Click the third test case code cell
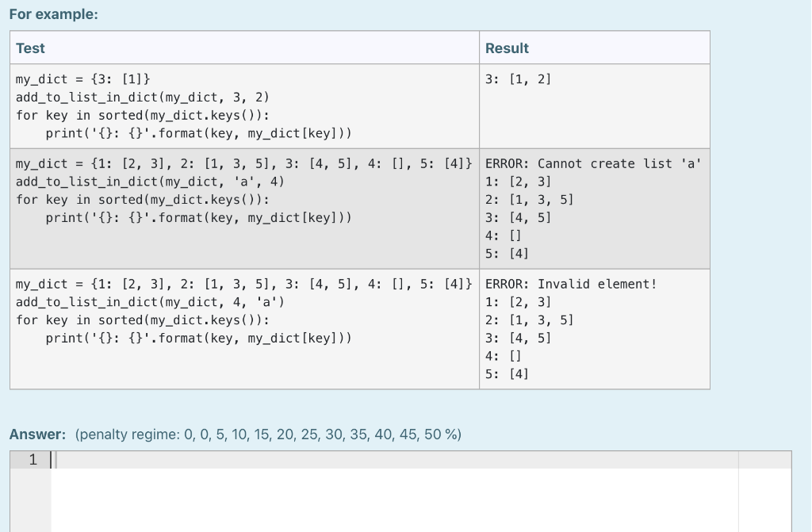The image size is (812, 532). click(238, 329)
